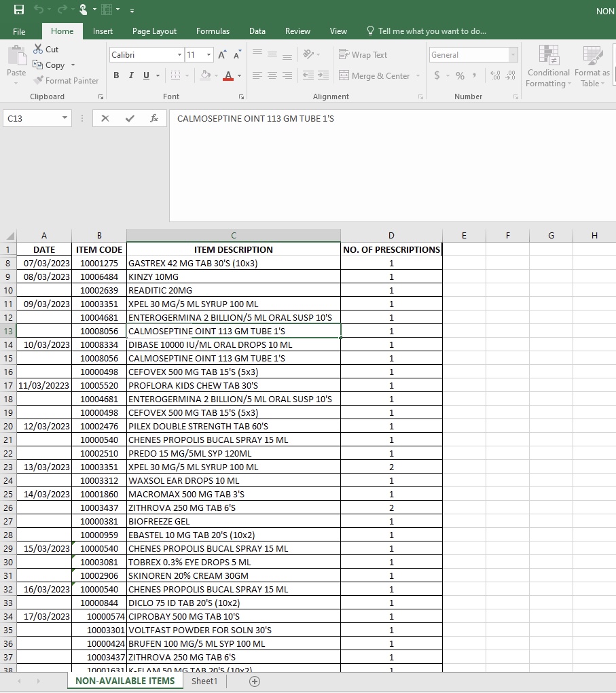Click the Paste clipboard icon

[16, 56]
